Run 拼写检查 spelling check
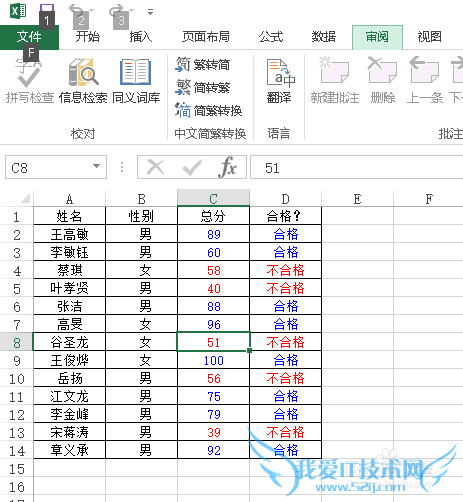Viewport: 463px width, 502px height. pyautogui.click(x=30, y=82)
